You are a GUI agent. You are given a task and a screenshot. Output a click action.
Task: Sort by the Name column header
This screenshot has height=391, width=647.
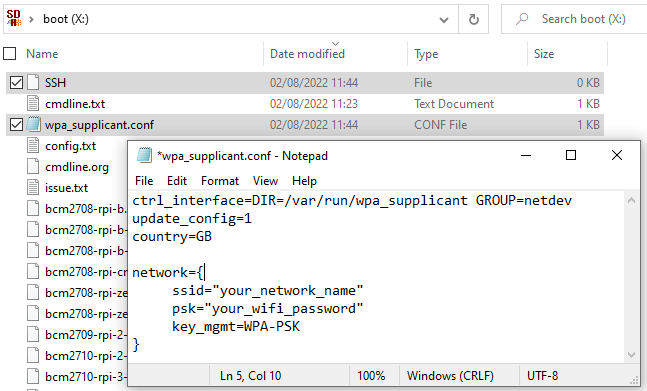click(42, 54)
